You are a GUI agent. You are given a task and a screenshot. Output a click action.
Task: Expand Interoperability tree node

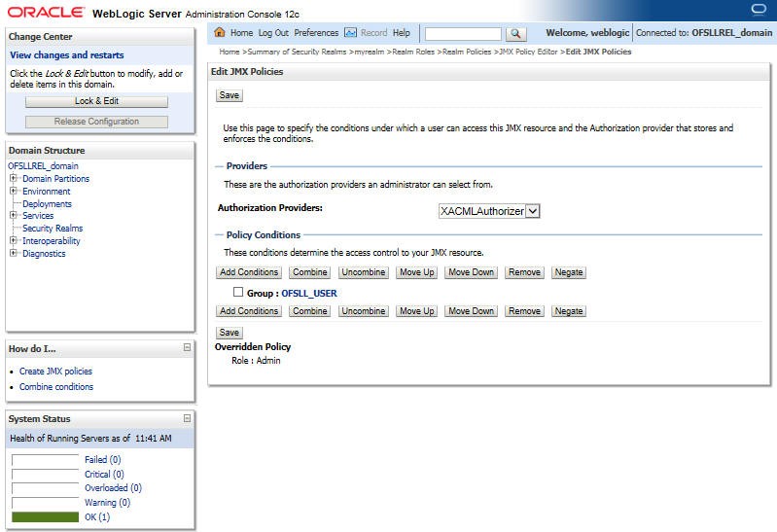point(14,240)
